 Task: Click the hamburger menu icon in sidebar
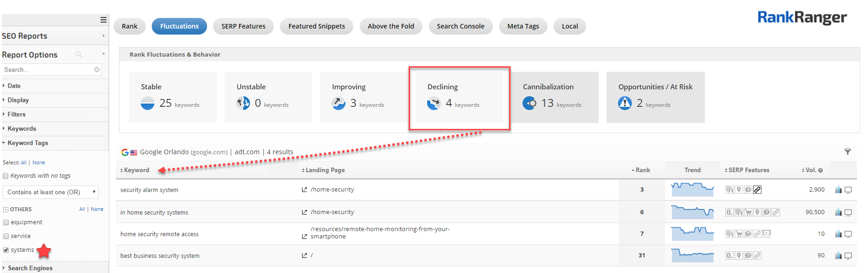(103, 20)
